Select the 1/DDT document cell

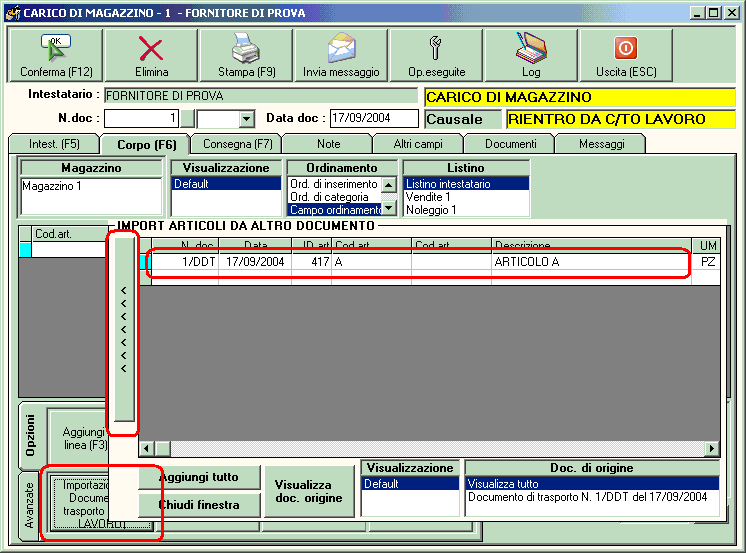[x=185, y=261]
